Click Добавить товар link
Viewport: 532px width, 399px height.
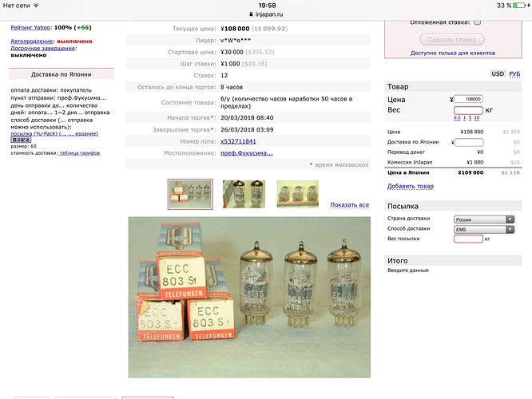click(x=411, y=186)
